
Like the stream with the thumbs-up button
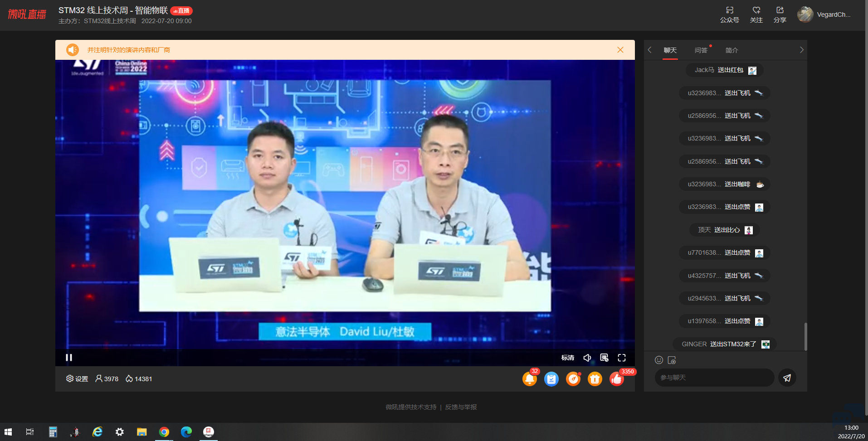617,378
